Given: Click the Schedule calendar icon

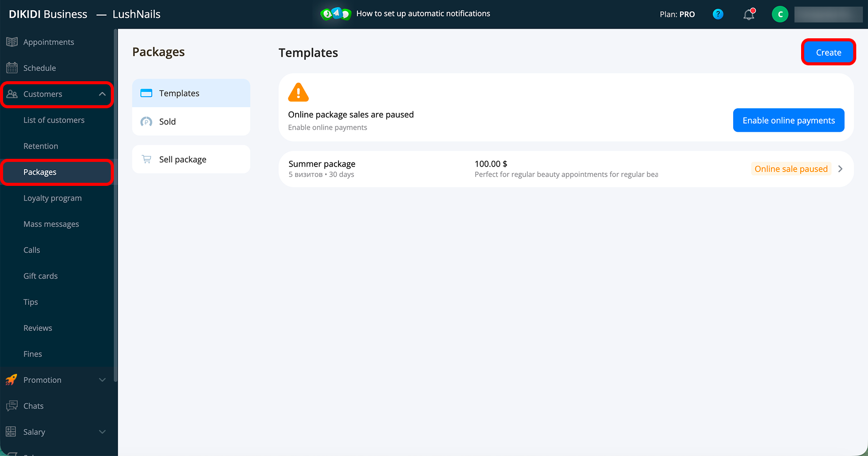Looking at the screenshot, I should pyautogui.click(x=12, y=68).
